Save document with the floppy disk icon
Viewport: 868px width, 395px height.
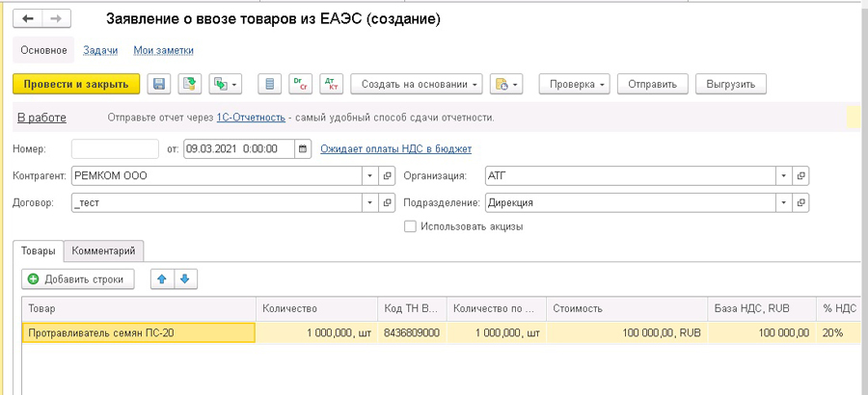click(159, 84)
